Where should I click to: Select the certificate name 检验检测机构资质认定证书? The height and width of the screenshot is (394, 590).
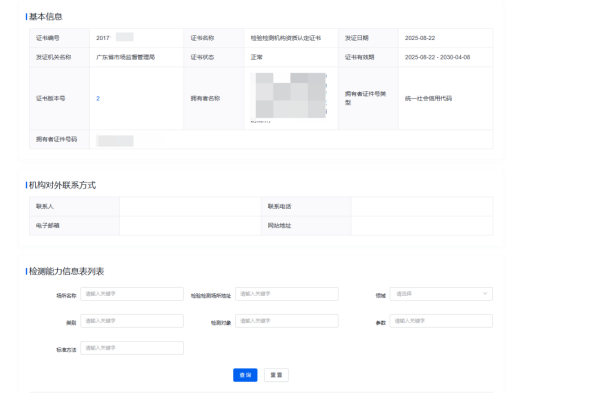pyautogui.click(x=286, y=38)
